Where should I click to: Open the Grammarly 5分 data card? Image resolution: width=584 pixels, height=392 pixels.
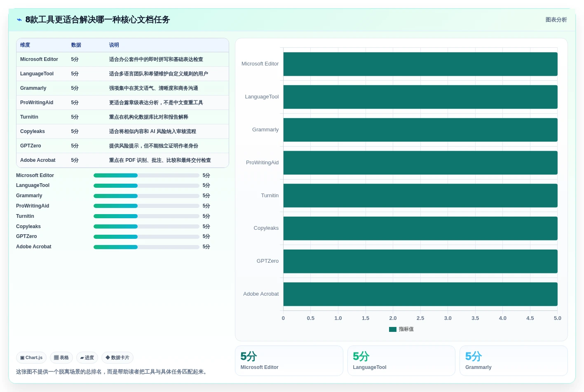click(514, 361)
